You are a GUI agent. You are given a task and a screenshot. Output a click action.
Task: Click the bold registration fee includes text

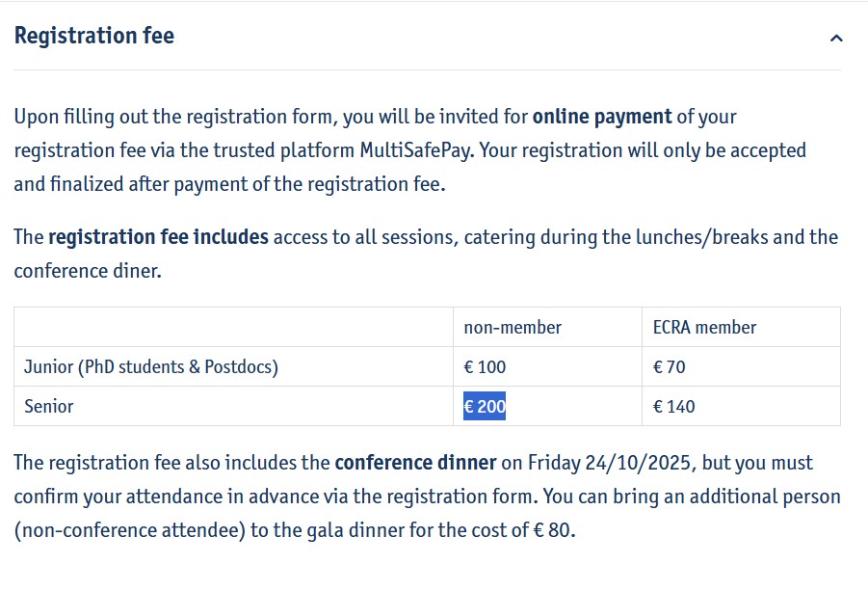tap(158, 237)
